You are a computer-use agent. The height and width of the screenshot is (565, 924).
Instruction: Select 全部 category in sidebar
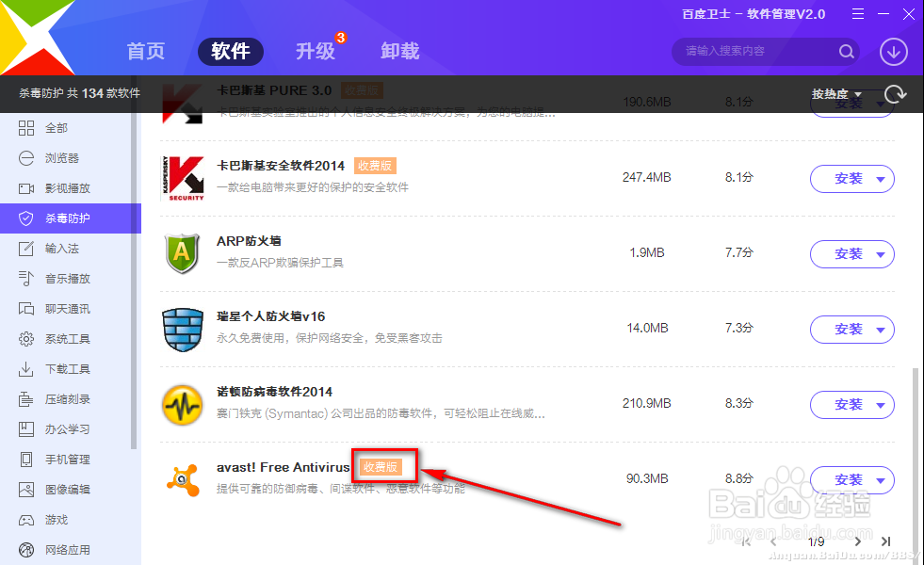[71, 128]
